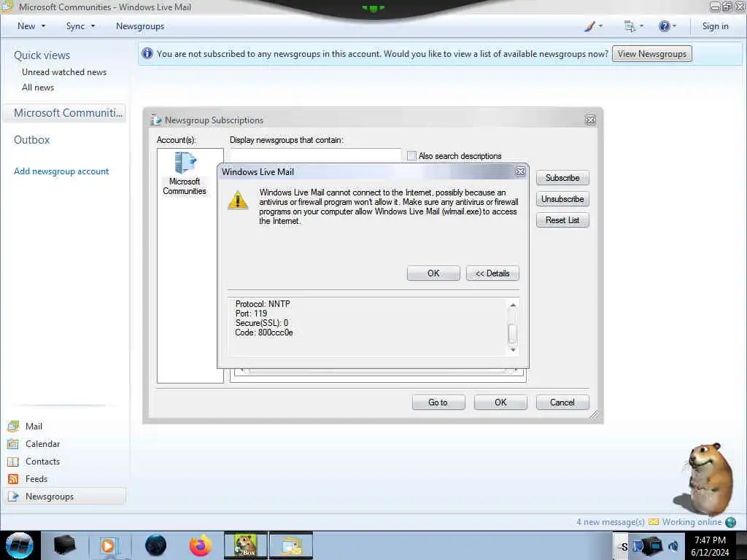Open the Firefox taskbar icon
The width and height of the screenshot is (747, 560).
point(201,545)
